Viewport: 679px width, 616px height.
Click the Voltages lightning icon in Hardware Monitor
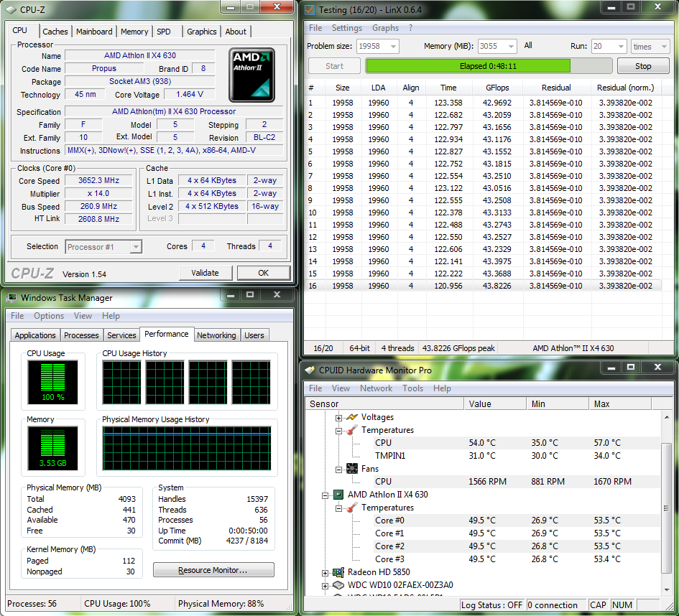[352, 417]
